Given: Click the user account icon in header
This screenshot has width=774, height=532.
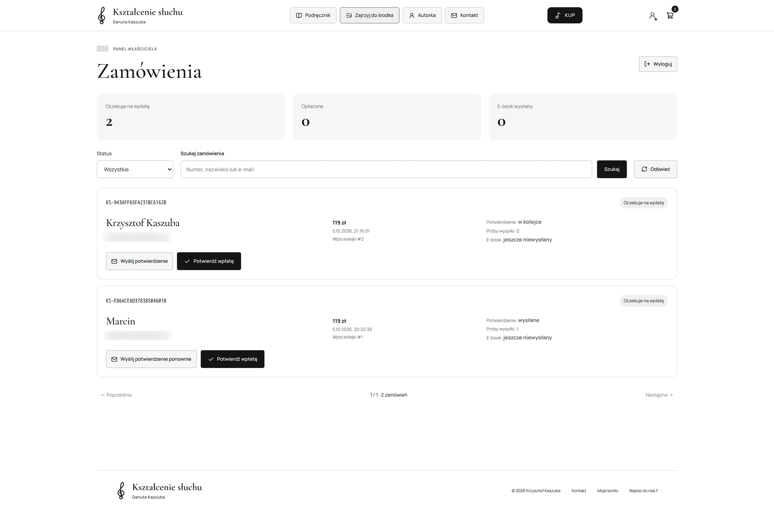Looking at the screenshot, I should [653, 16].
